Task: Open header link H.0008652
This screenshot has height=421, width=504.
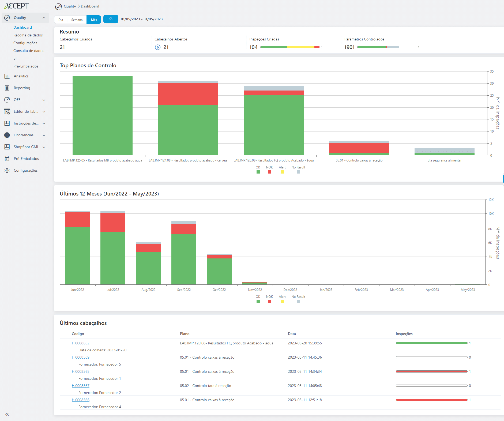Action: (x=81, y=343)
